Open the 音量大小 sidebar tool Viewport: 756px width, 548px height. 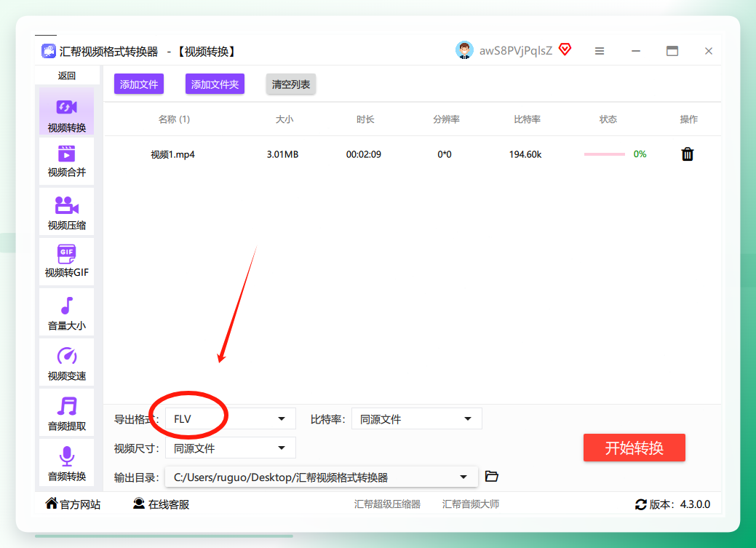click(66, 312)
